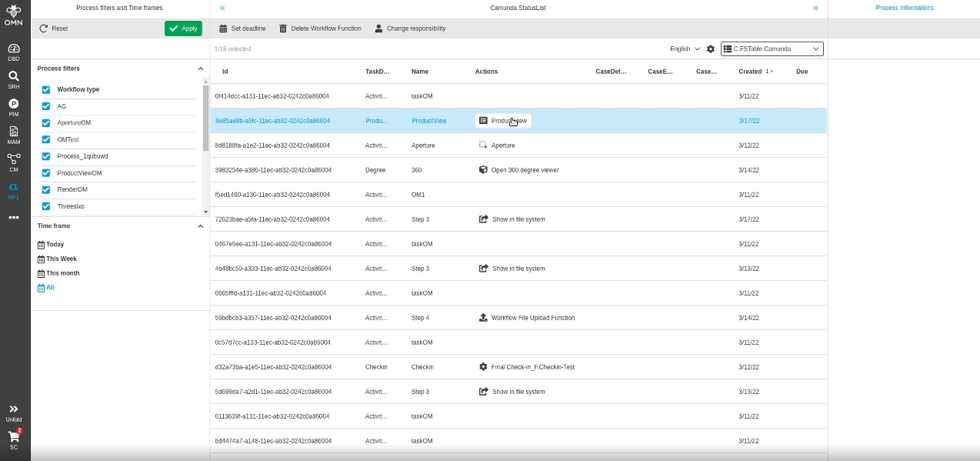This screenshot has width=980, height=461.
Task: Click the table settings gear icon
Action: coord(711,49)
